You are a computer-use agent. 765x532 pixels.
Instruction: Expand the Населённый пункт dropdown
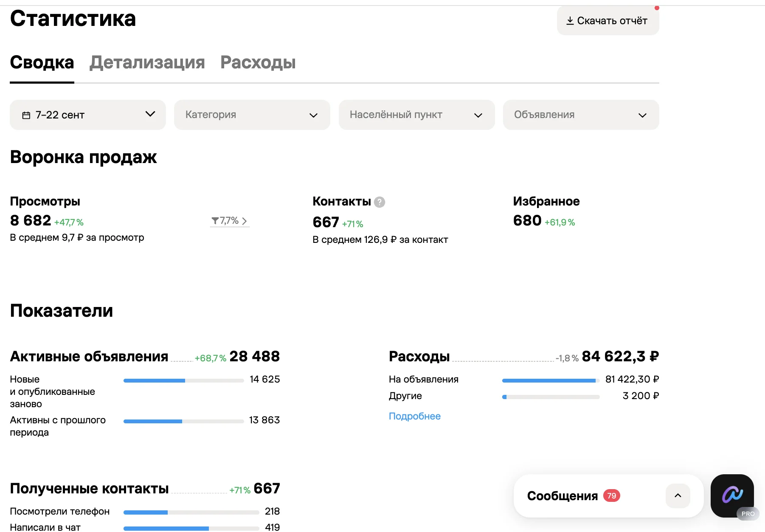coord(417,115)
